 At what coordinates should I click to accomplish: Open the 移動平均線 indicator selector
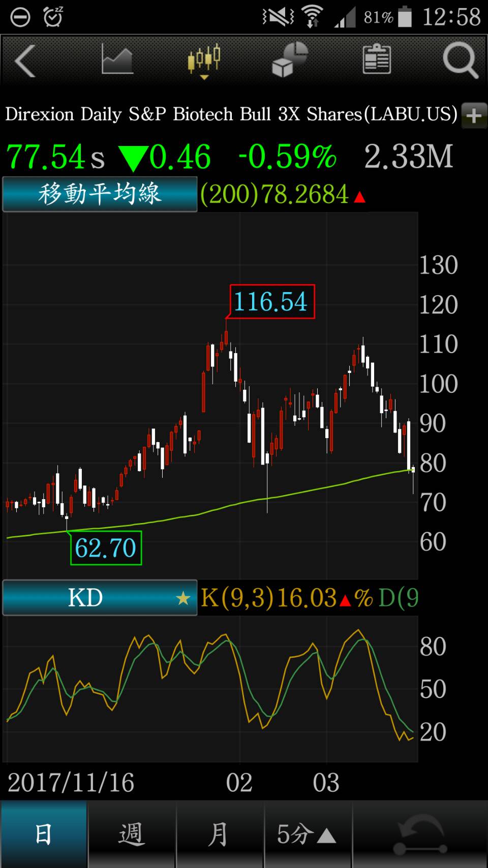(x=100, y=194)
